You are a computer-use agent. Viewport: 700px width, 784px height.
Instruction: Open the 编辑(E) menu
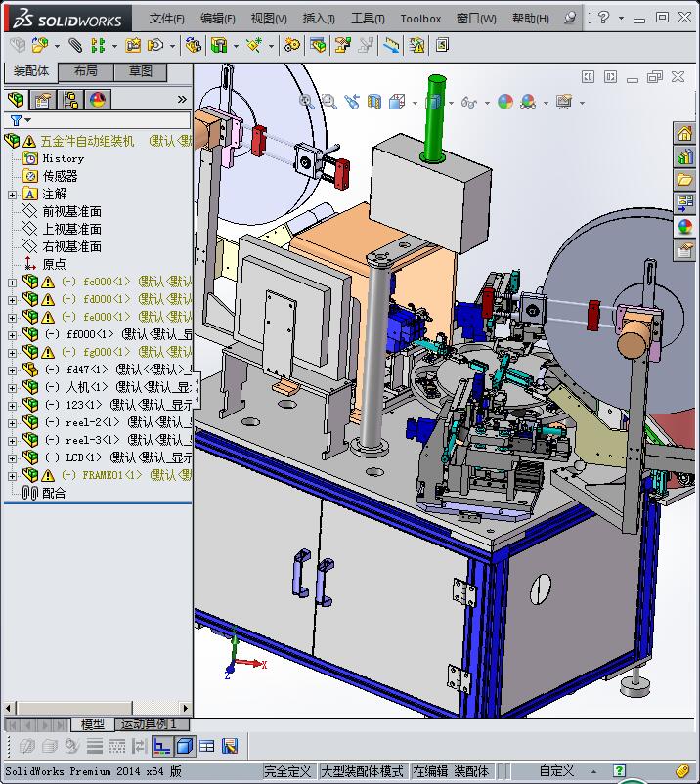click(217, 19)
